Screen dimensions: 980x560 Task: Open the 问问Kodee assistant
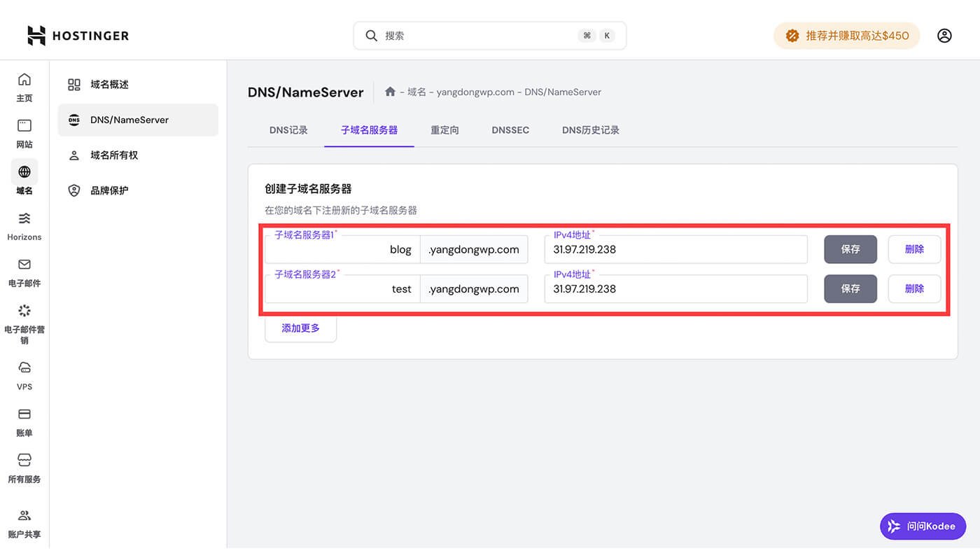click(923, 526)
